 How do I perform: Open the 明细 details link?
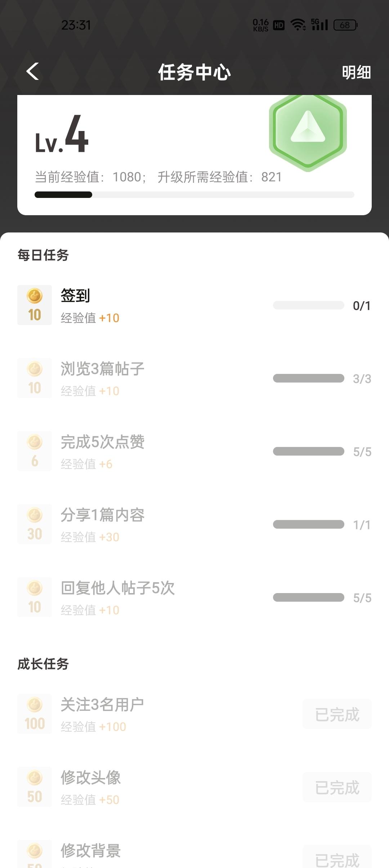pos(356,72)
